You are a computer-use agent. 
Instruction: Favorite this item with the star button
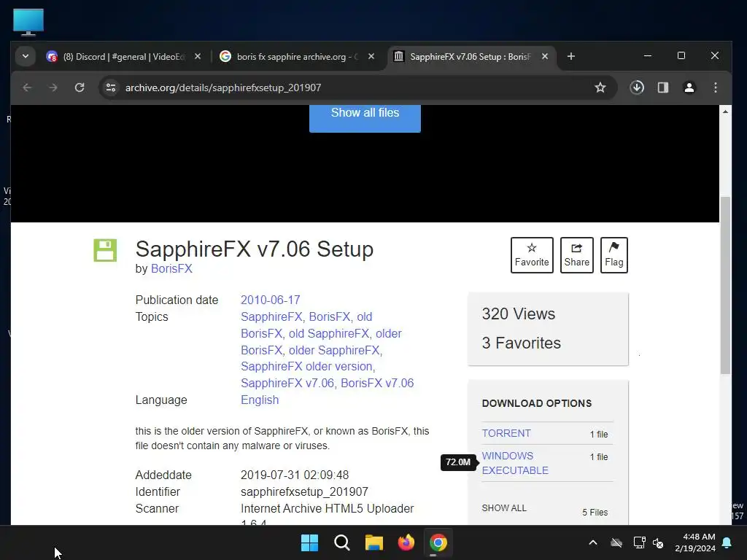tap(532, 254)
